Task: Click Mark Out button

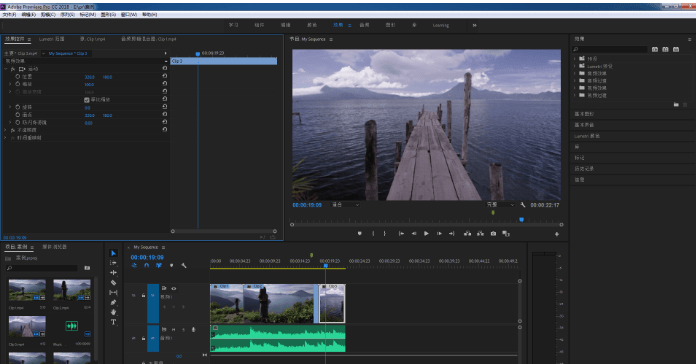Action: coord(384,233)
